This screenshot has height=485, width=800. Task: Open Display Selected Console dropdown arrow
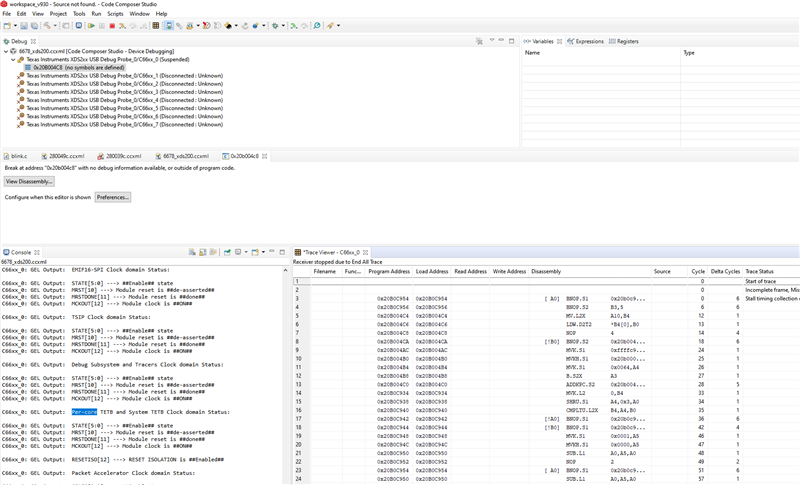point(246,252)
